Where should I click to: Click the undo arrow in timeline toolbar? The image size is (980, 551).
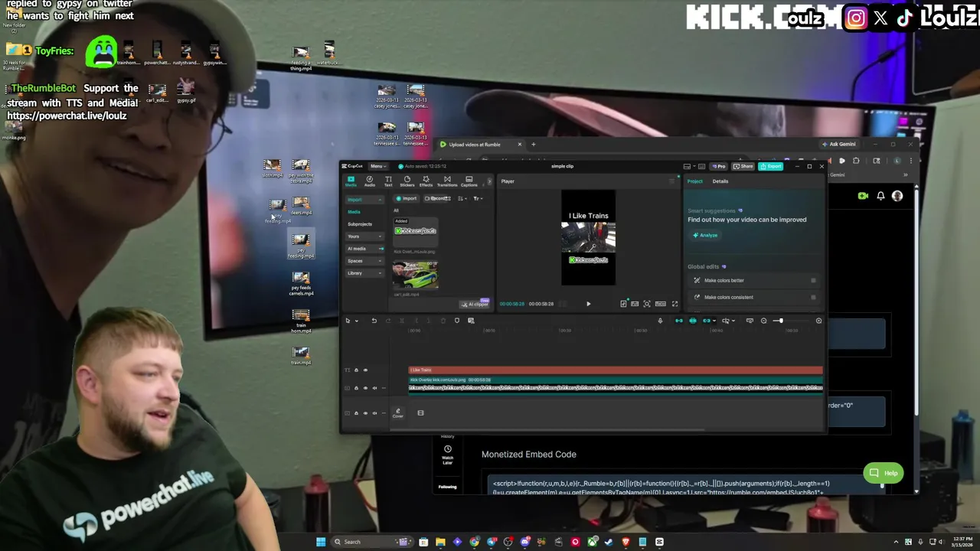click(374, 321)
